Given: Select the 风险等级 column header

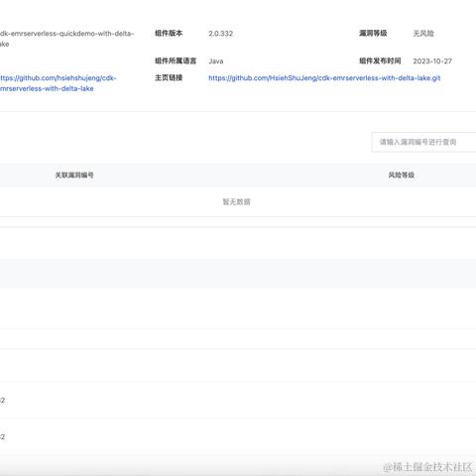Looking at the screenshot, I should click(402, 176).
